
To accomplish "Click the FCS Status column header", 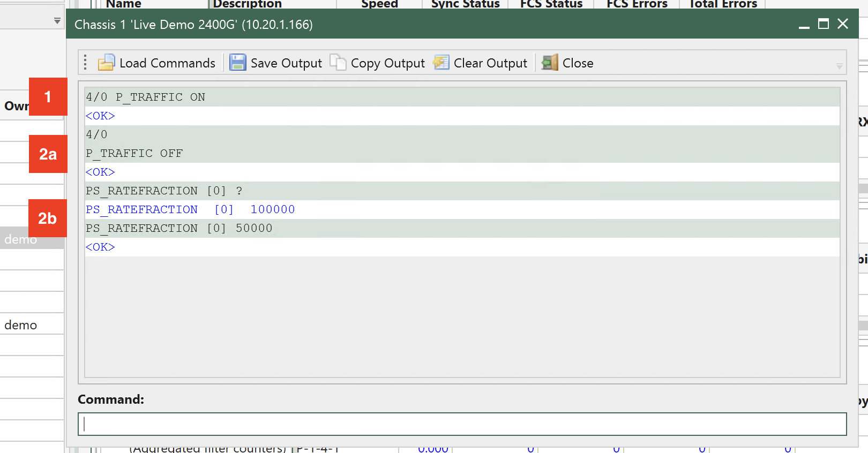I will (551, 4).
